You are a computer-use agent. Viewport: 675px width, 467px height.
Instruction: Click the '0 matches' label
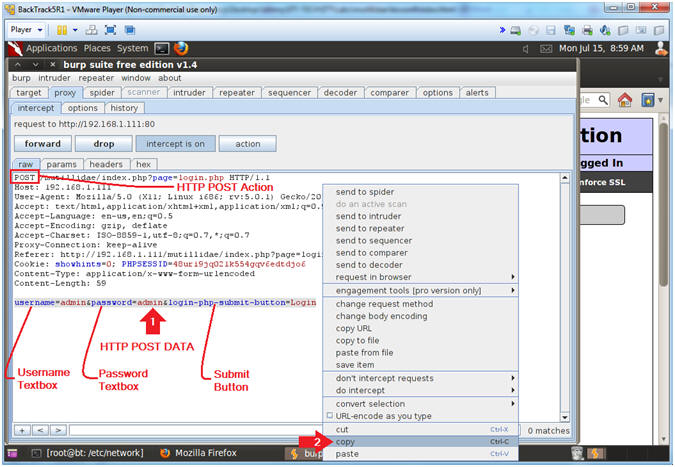[x=548, y=430]
